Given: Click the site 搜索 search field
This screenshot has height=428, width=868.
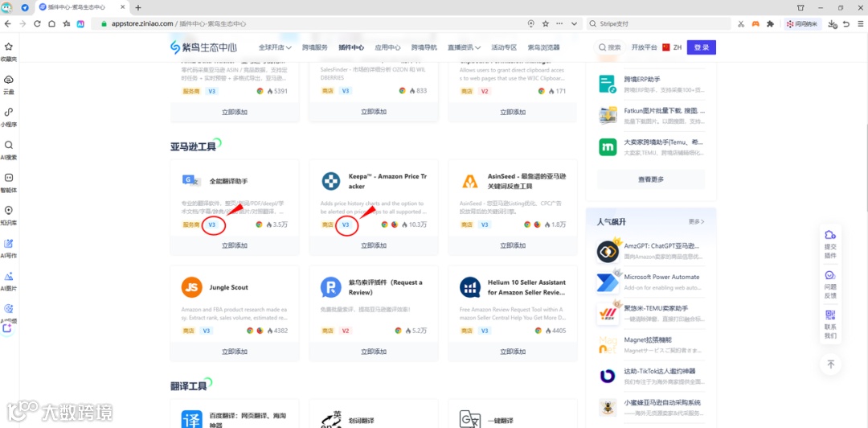Looking at the screenshot, I should click(x=609, y=47).
